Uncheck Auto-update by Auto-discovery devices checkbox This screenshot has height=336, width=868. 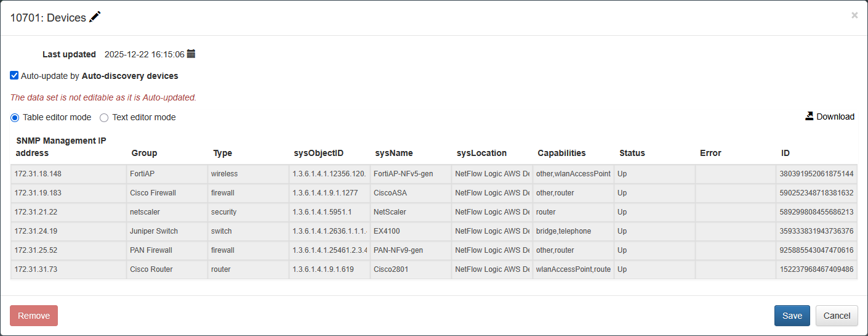pyautogui.click(x=14, y=76)
